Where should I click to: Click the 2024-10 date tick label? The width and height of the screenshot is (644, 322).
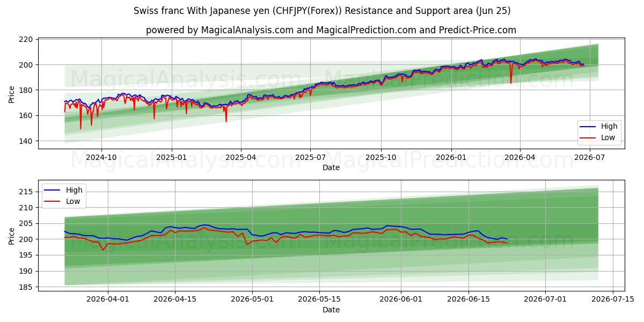click(101, 158)
